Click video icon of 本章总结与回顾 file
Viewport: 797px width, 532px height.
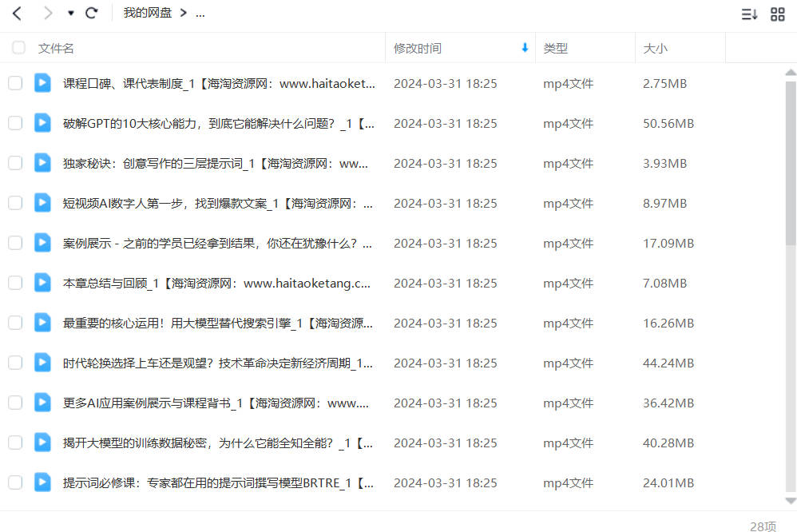pyautogui.click(x=42, y=283)
